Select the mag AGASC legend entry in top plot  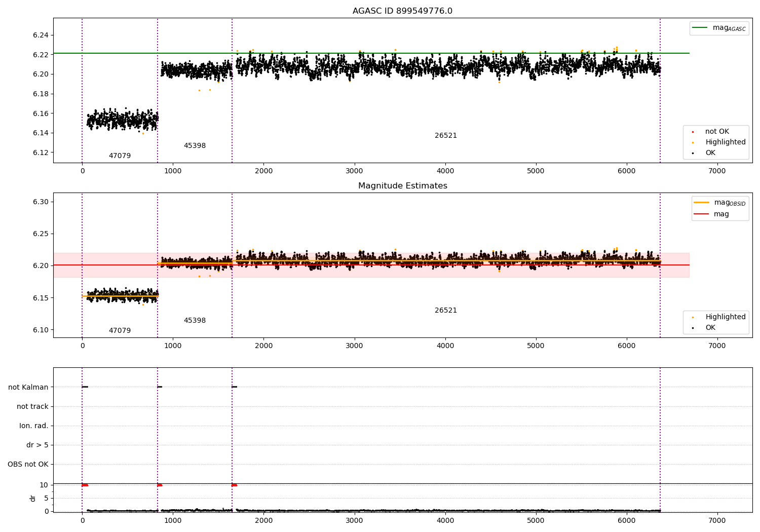[x=719, y=28]
